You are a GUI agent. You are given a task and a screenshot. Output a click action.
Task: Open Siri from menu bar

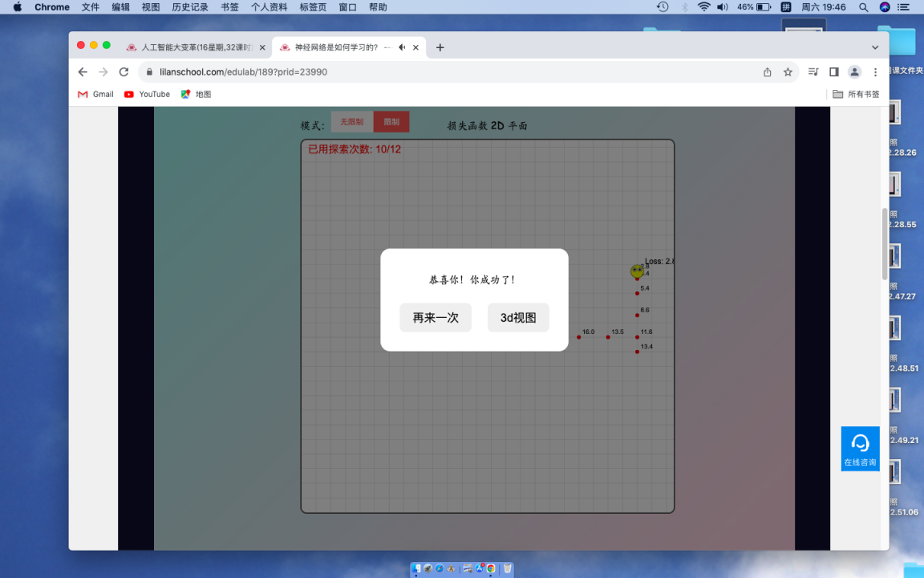coord(885,7)
